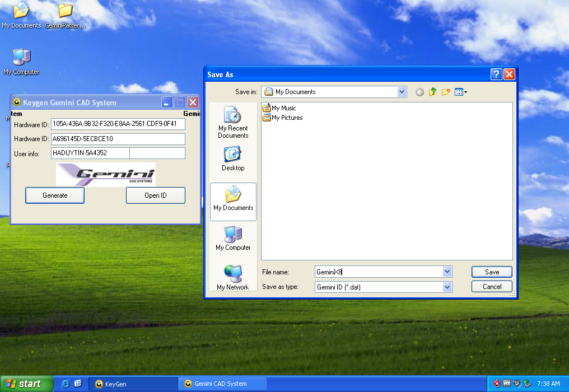569x392 pixels.
Task: Open My Network in the places bar
Action: pos(233,277)
